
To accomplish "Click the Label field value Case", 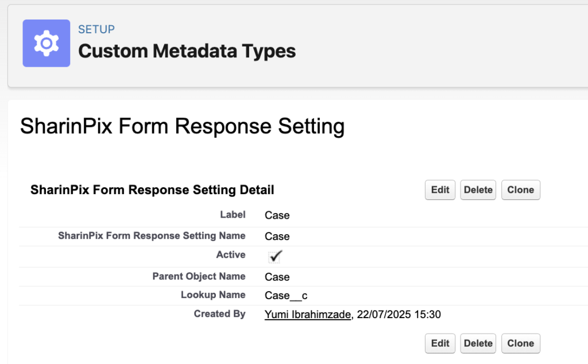I will (x=277, y=215).
